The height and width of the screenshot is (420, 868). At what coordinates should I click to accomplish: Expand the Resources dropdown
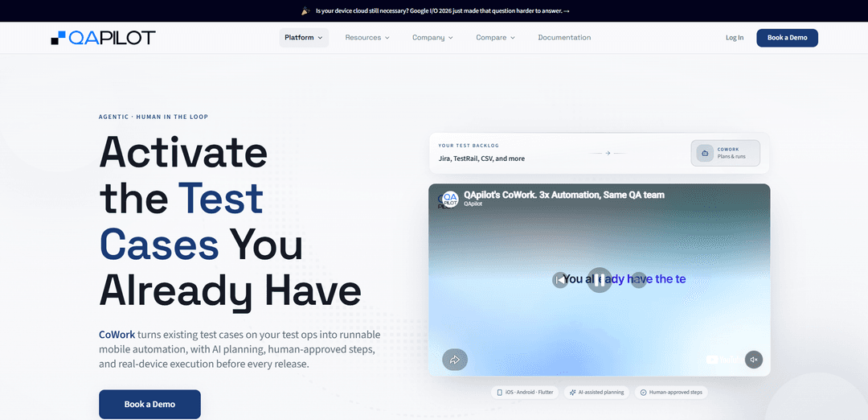[367, 38]
